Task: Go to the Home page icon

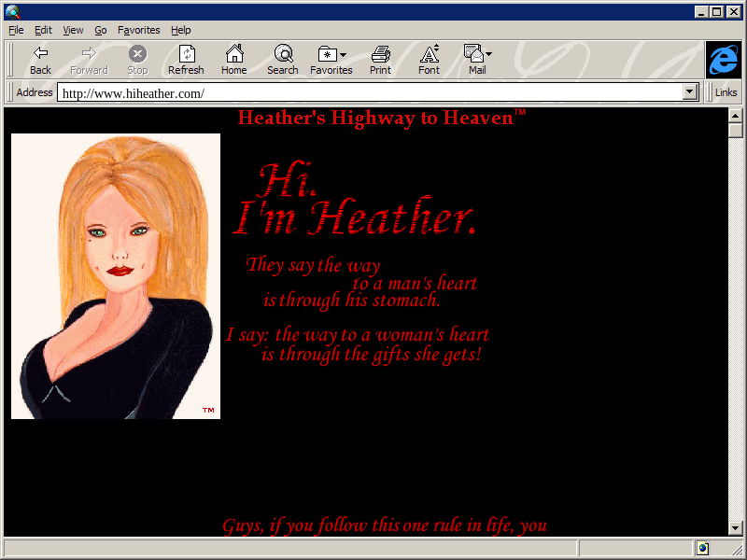Action: click(x=233, y=54)
